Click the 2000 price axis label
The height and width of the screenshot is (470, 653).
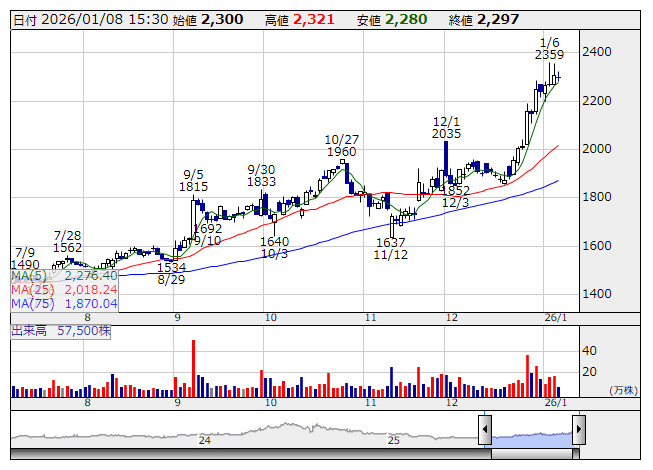[x=597, y=149]
